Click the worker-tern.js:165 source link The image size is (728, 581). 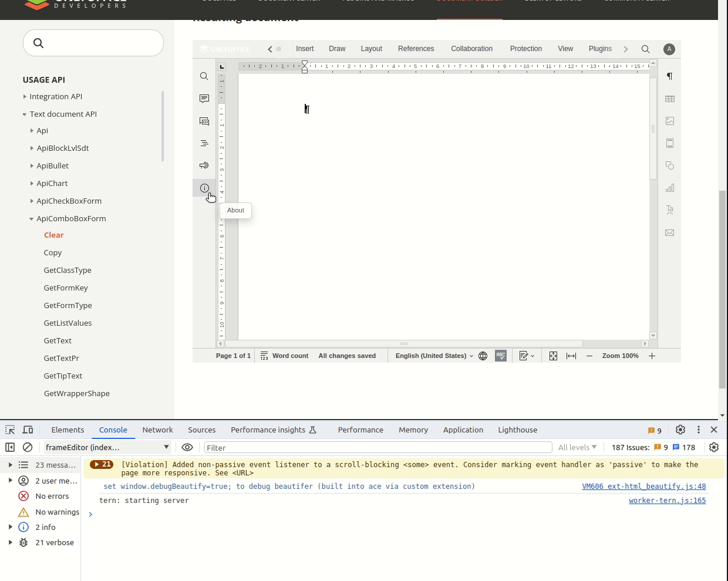point(667,501)
